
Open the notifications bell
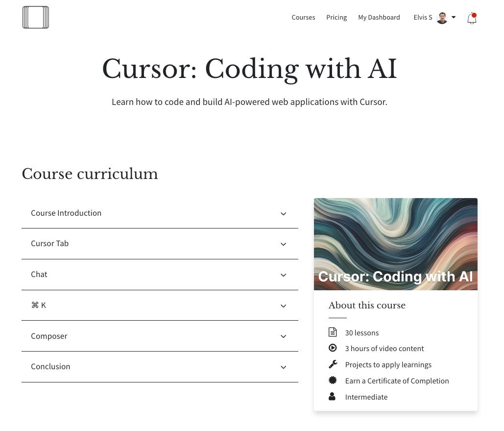coord(472,18)
